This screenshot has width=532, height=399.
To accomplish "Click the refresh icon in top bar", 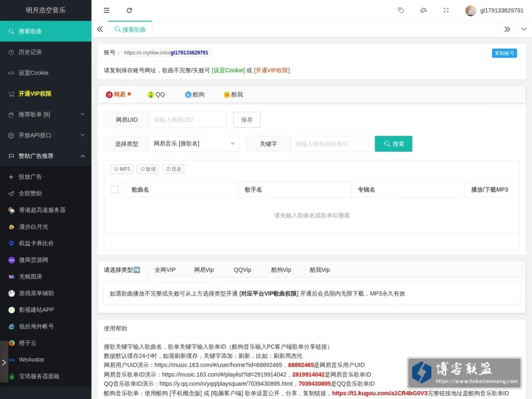I will pyautogui.click(x=129, y=10).
